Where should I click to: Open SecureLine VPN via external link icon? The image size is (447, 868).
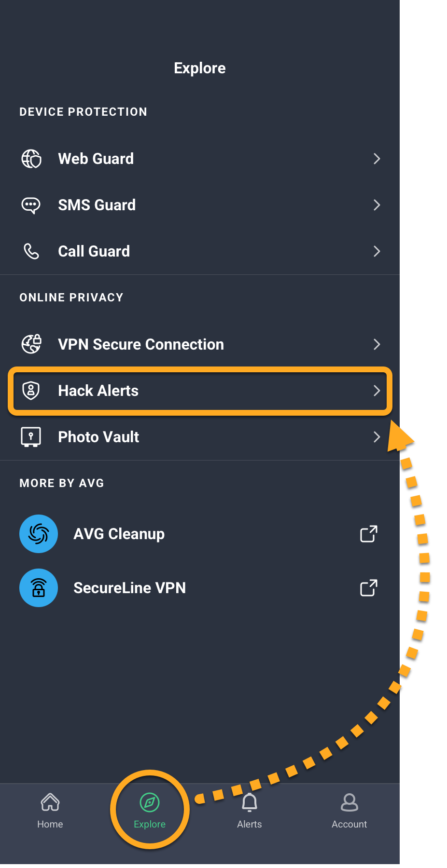369,588
